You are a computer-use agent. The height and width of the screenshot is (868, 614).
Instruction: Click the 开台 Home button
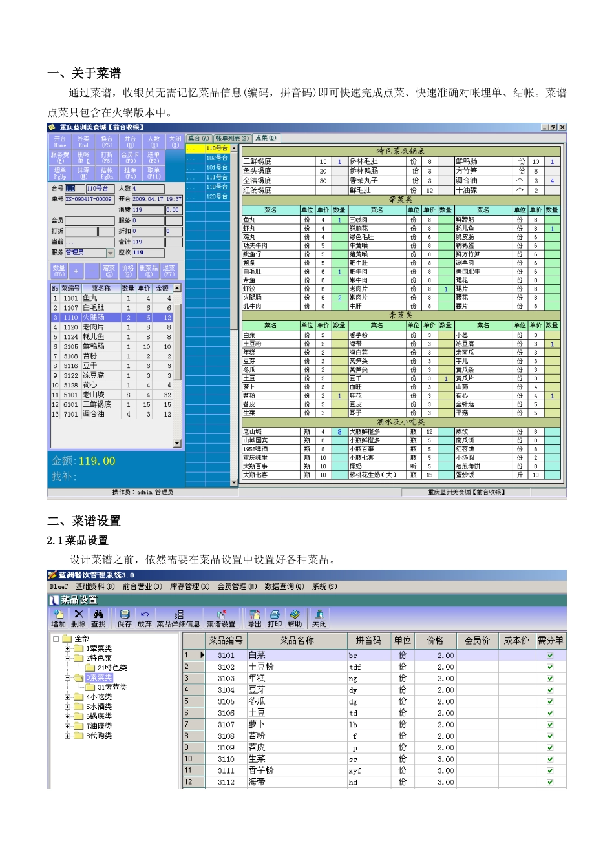(x=60, y=141)
